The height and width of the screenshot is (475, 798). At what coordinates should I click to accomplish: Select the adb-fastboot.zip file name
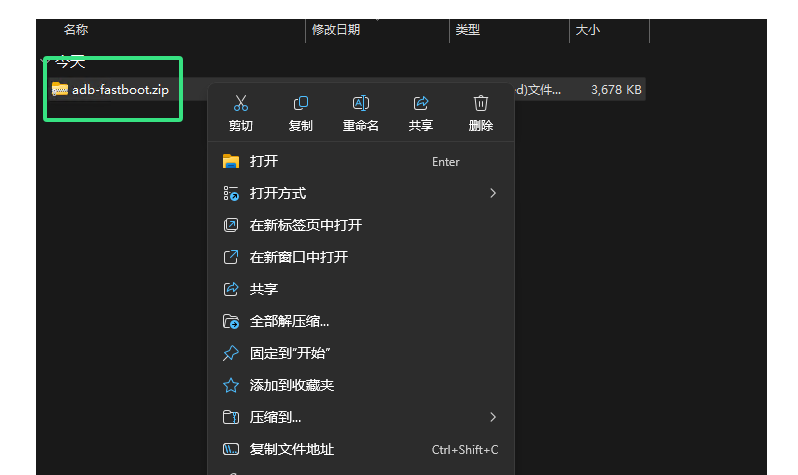(x=120, y=90)
